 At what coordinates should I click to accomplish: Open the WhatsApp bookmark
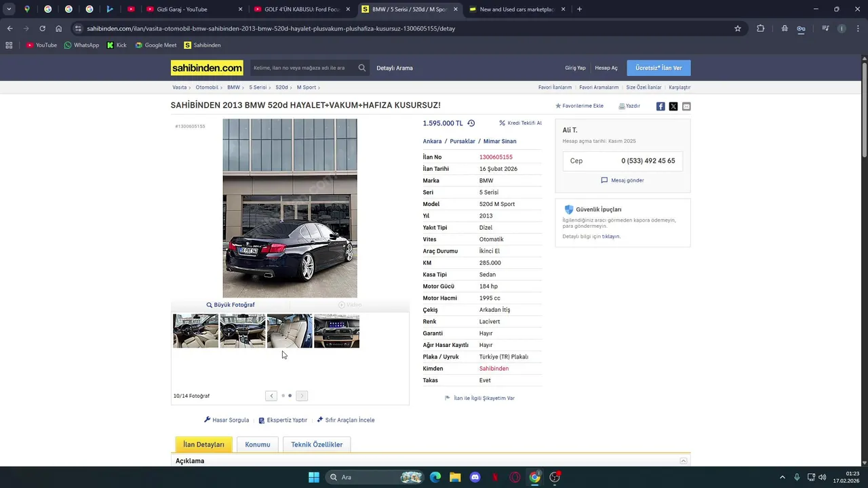click(x=81, y=45)
